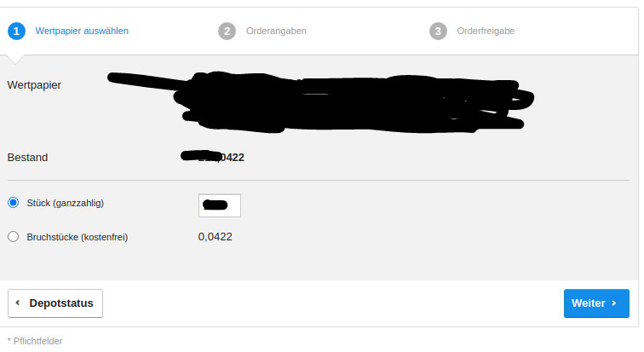Click the grey step 3 circle icon
Screen dimensions: 644x352
point(438,32)
